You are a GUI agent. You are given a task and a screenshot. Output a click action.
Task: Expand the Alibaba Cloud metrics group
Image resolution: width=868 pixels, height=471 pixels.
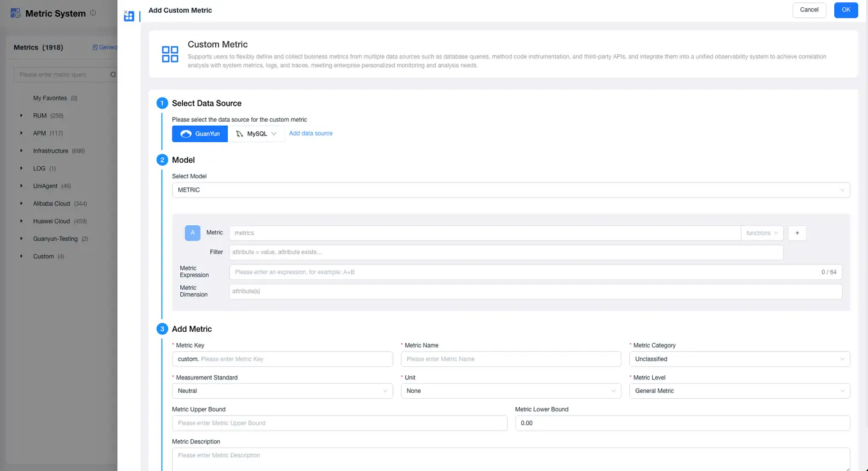pos(22,204)
